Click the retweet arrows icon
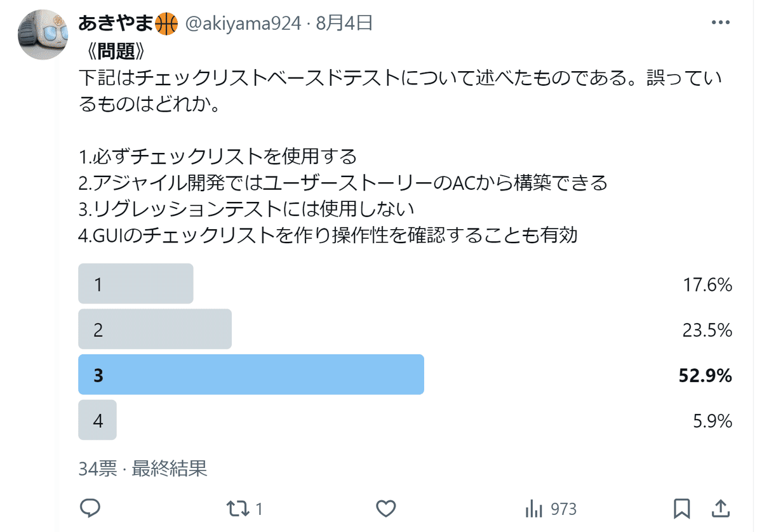762x532 pixels. click(x=238, y=508)
